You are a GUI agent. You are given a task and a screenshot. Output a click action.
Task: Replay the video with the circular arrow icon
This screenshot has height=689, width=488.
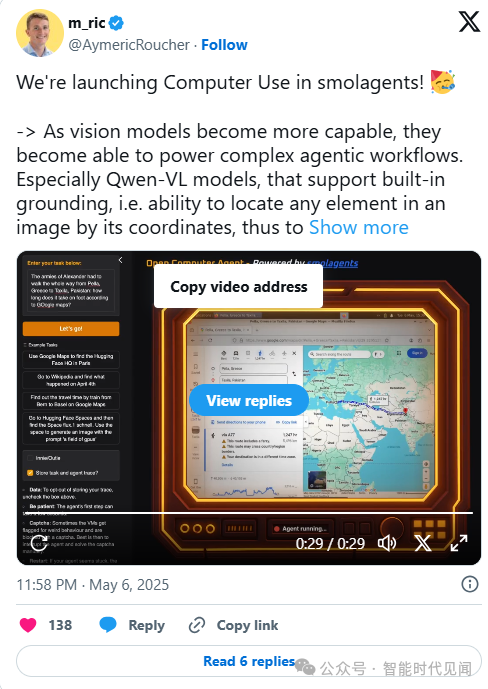pyautogui.click(x=40, y=543)
